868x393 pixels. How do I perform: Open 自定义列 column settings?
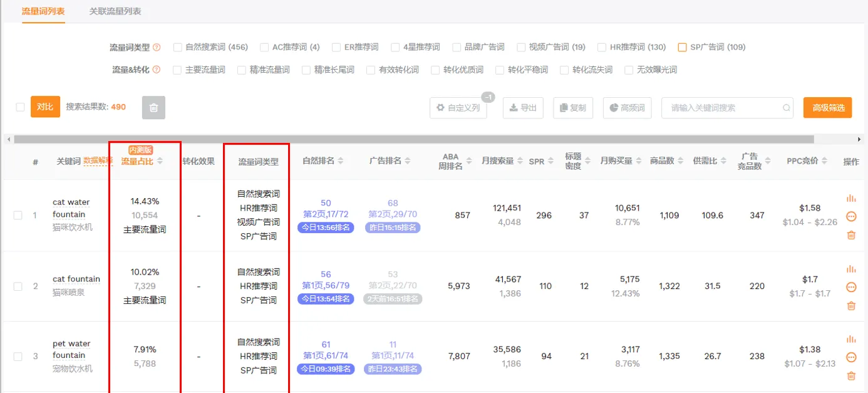(458, 108)
